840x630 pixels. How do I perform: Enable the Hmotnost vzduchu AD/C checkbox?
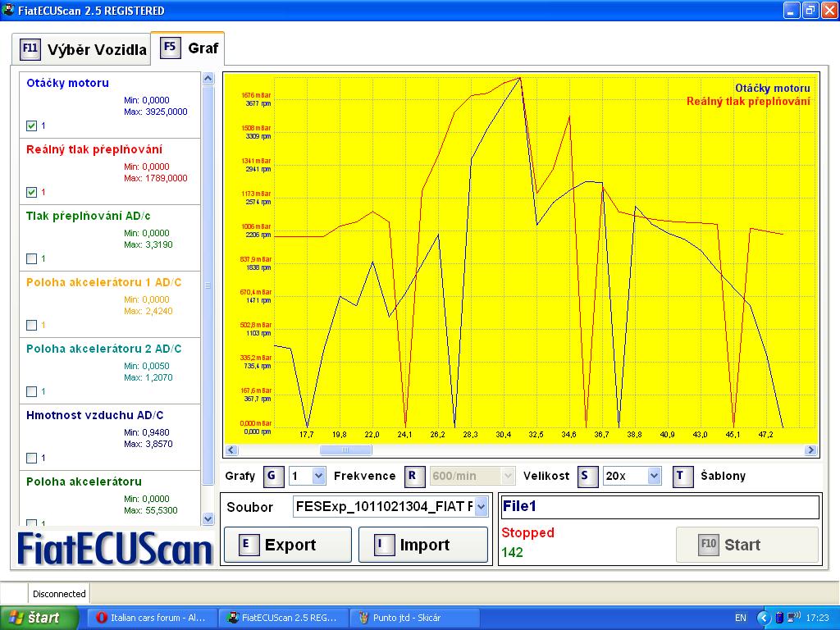click(x=32, y=458)
